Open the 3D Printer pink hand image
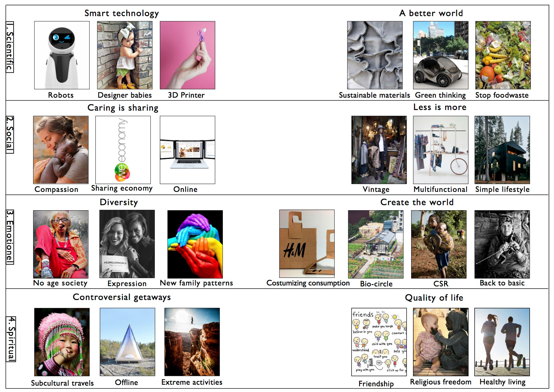The height and width of the screenshot is (392, 554). pos(187,55)
